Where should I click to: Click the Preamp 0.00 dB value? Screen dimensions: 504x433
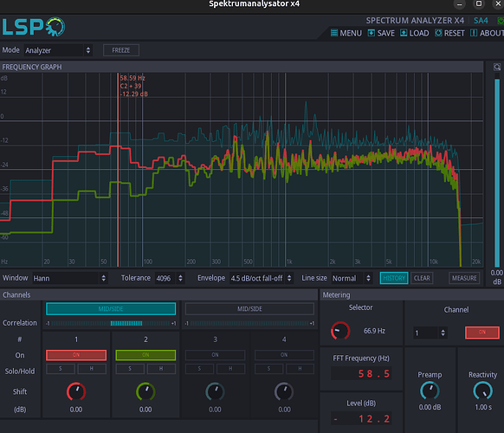(x=430, y=407)
